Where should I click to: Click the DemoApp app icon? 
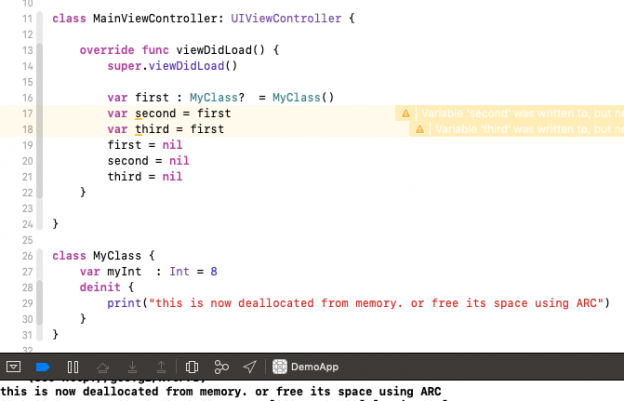click(x=280, y=367)
